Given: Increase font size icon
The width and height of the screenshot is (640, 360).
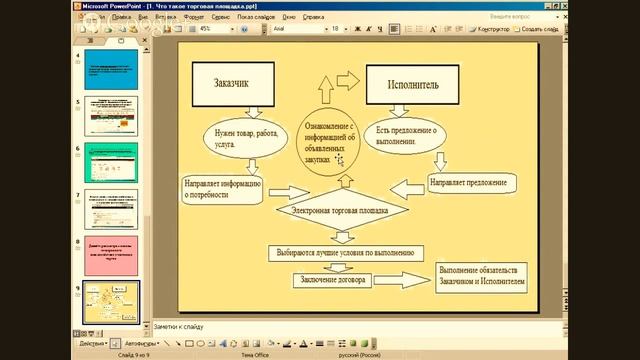Looking at the screenshot, I should click(433, 29).
